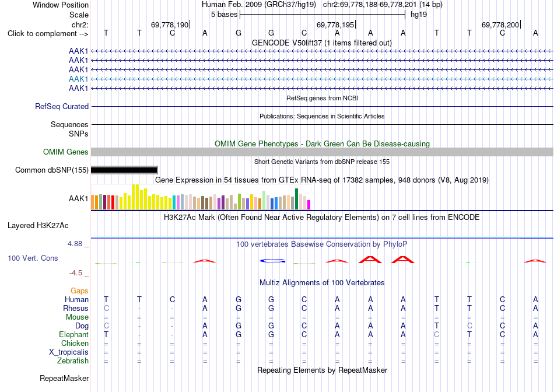
Task: Open the Publications: Sequences in Scientific Articles title
Action: [x=322, y=116]
